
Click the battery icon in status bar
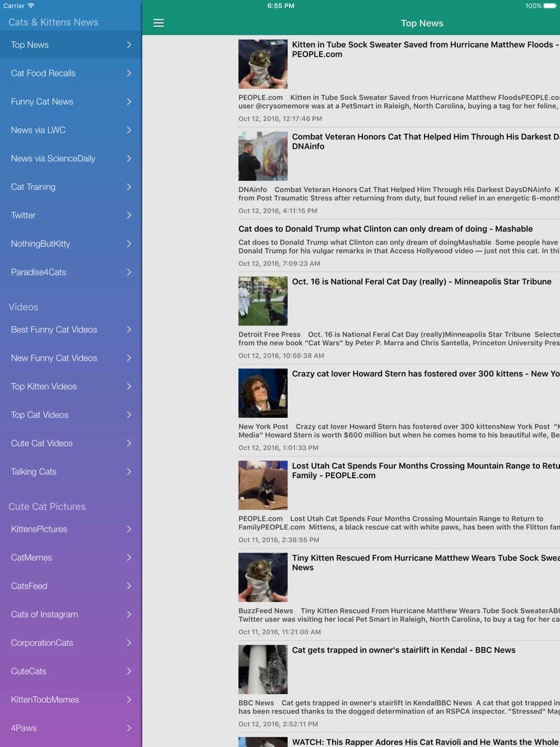[x=550, y=6]
